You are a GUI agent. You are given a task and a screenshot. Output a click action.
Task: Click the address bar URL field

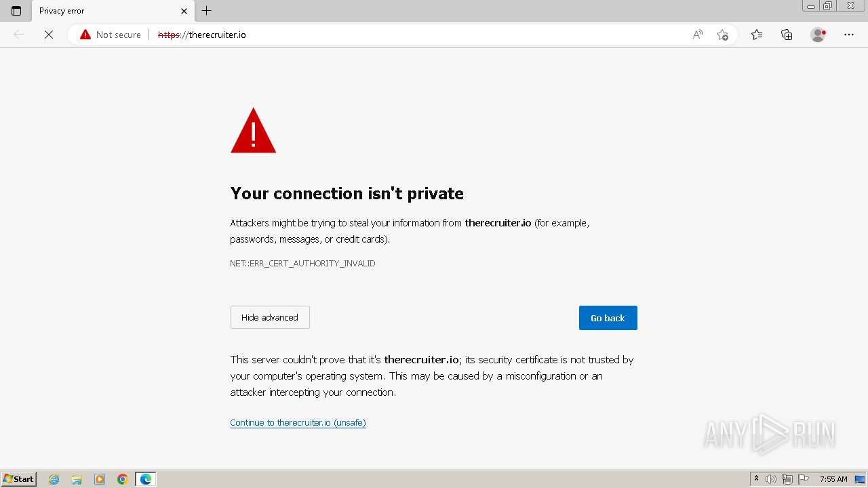(x=407, y=35)
